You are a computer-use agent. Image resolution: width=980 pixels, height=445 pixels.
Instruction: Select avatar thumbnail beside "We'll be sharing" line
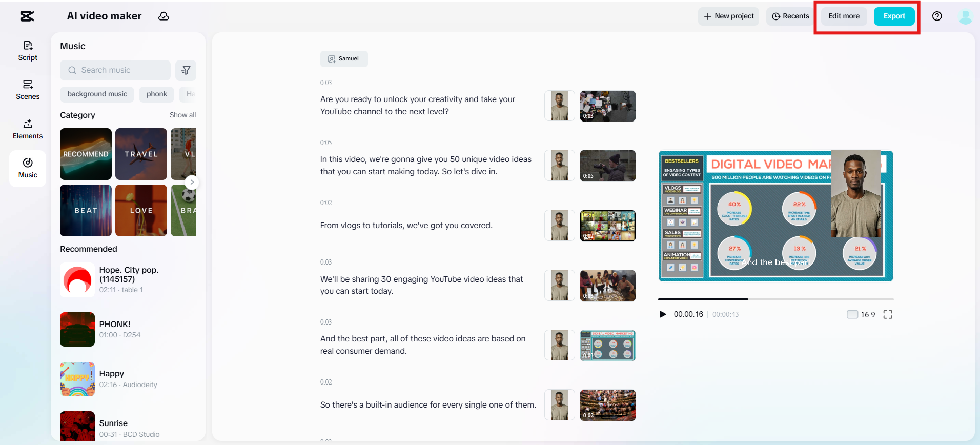[560, 286]
